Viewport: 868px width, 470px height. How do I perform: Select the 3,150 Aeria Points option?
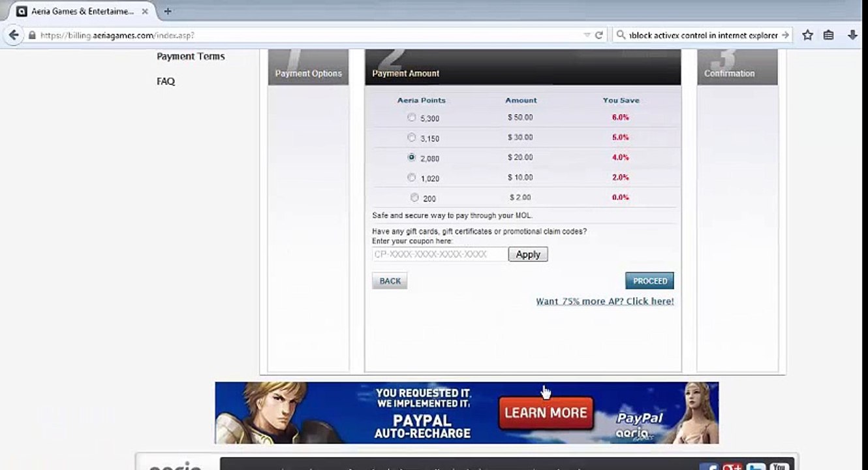click(411, 138)
